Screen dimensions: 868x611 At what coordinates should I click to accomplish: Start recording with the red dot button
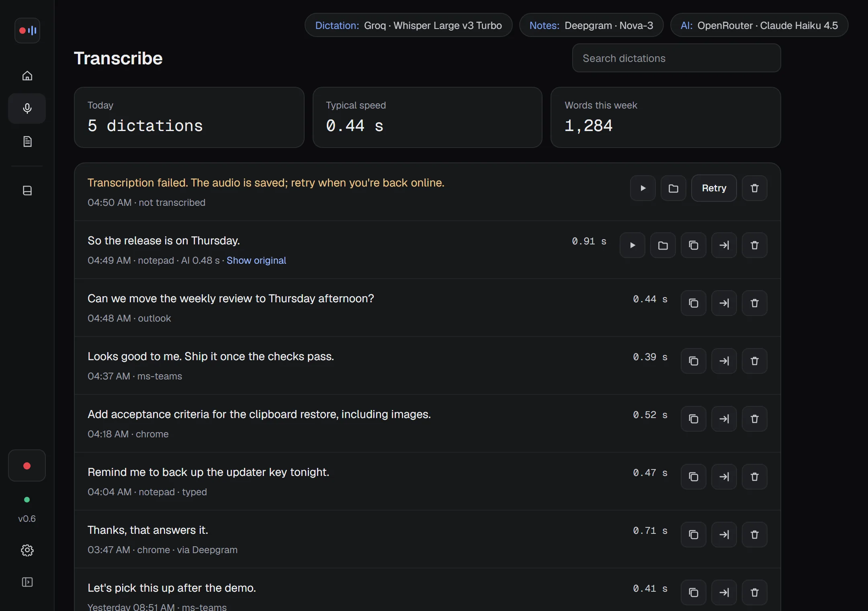[27, 465]
